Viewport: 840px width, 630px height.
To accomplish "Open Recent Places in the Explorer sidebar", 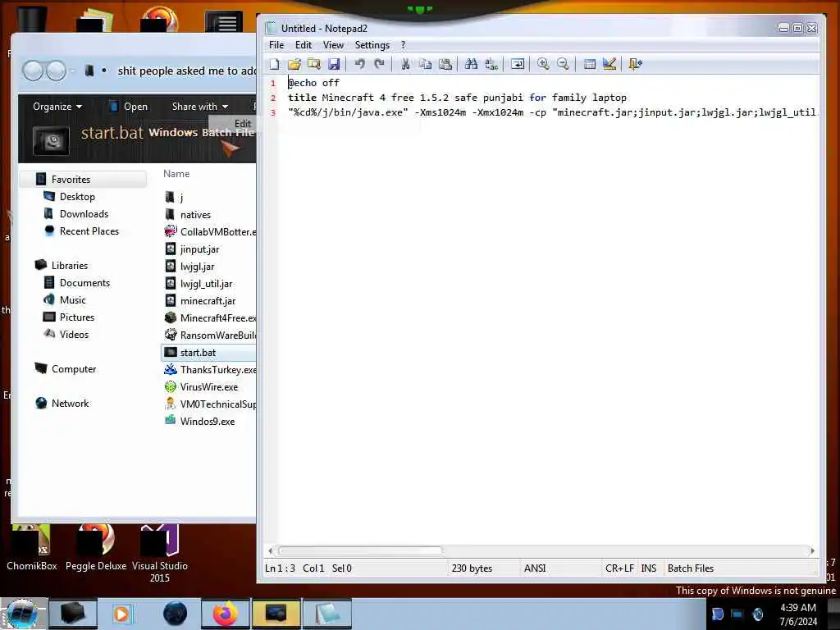I will (x=89, y=231).
